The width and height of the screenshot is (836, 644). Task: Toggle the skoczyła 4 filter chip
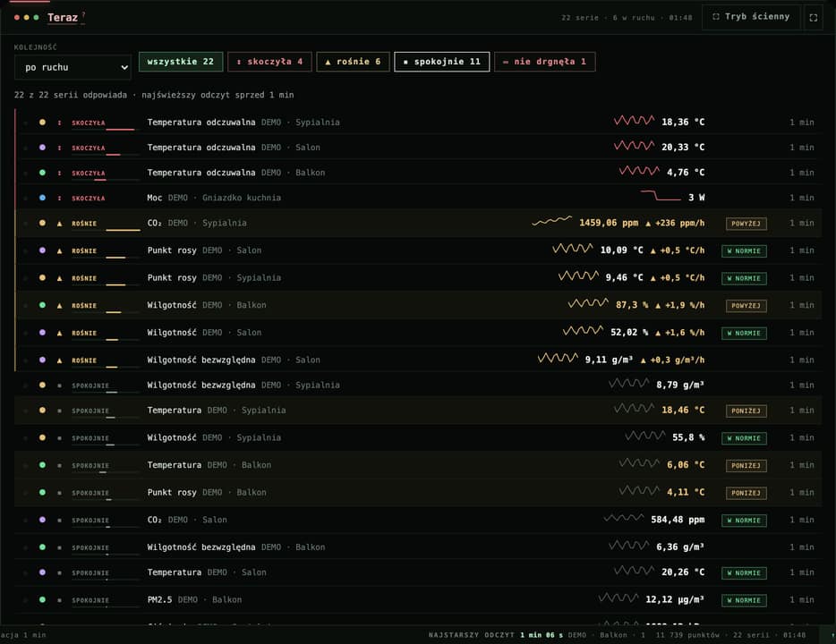(269, 62)
